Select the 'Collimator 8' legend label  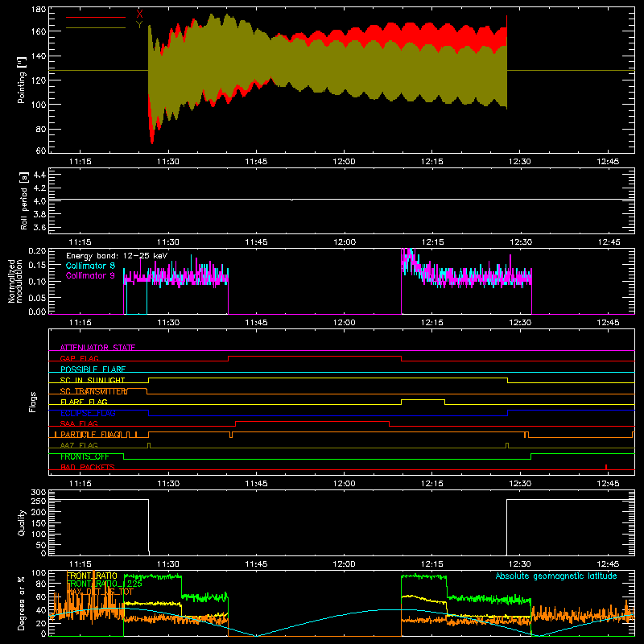coord(90,266)
